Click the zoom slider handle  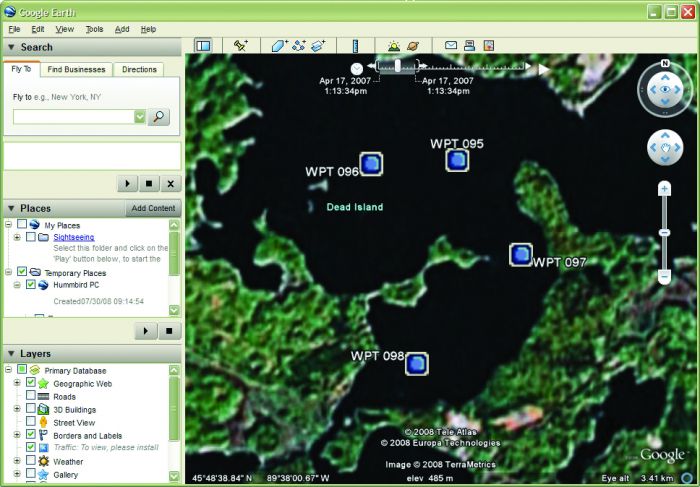tap(664, 233)
